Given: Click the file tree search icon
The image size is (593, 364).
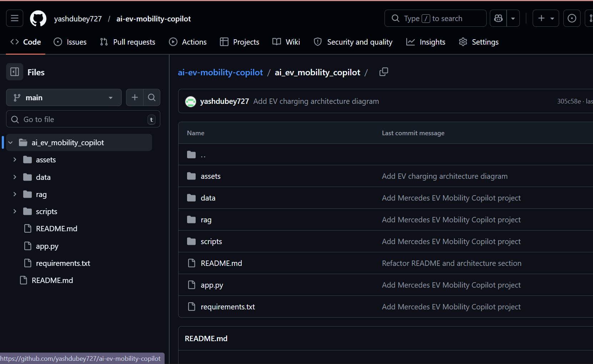Looking at the screenshot, I should 152,97.
